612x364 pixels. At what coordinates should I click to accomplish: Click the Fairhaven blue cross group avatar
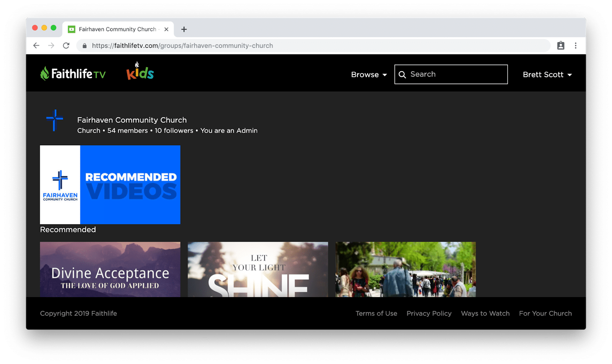tap(55, 120)
